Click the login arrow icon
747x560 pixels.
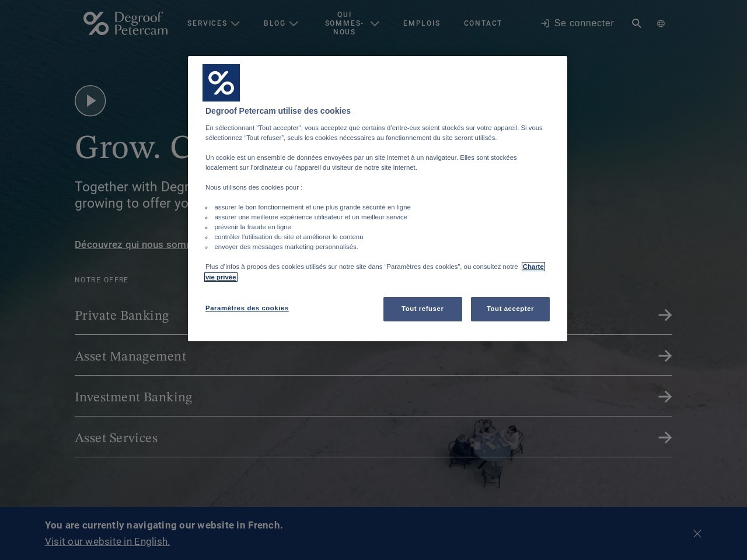[545, 23]
